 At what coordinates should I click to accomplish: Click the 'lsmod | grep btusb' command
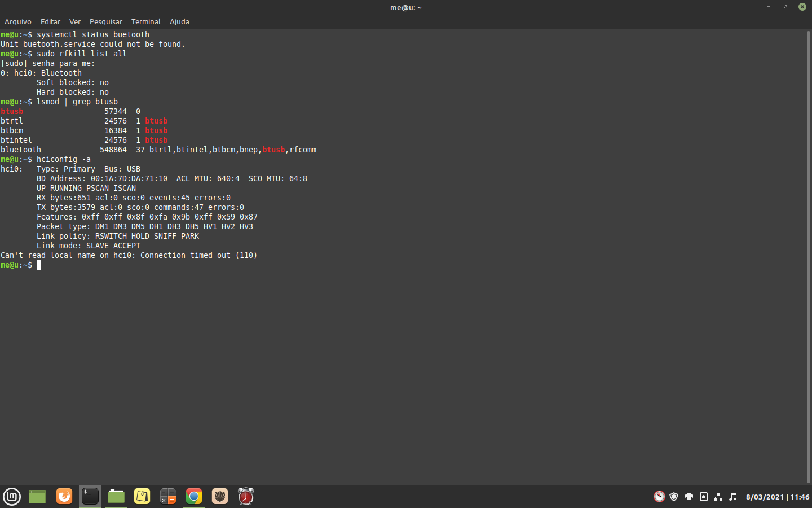77,102
